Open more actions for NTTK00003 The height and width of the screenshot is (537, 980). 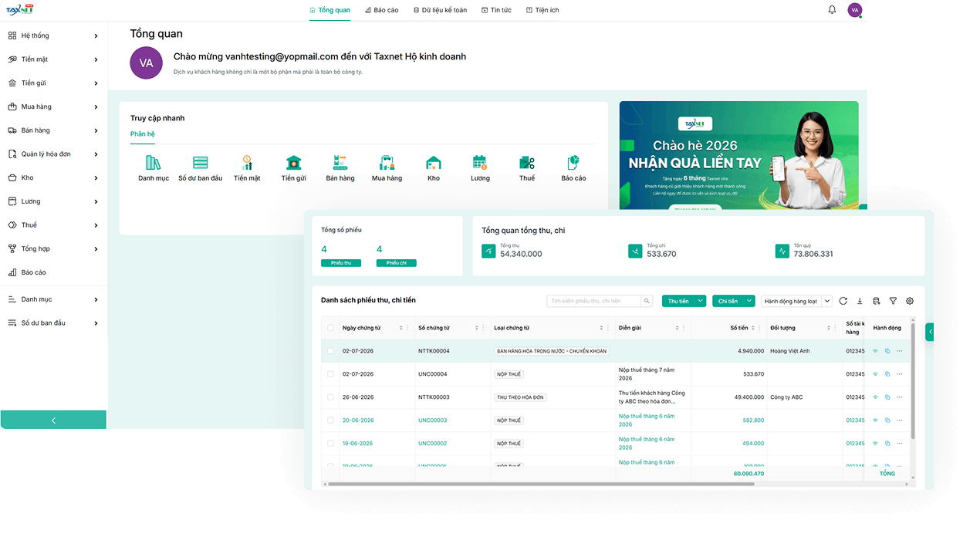coord(899,397)
